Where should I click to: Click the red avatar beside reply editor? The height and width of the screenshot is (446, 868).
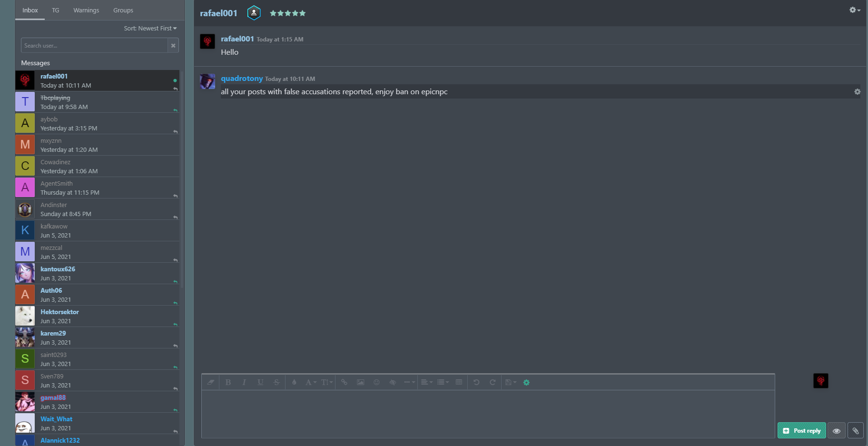pos(821,381)
